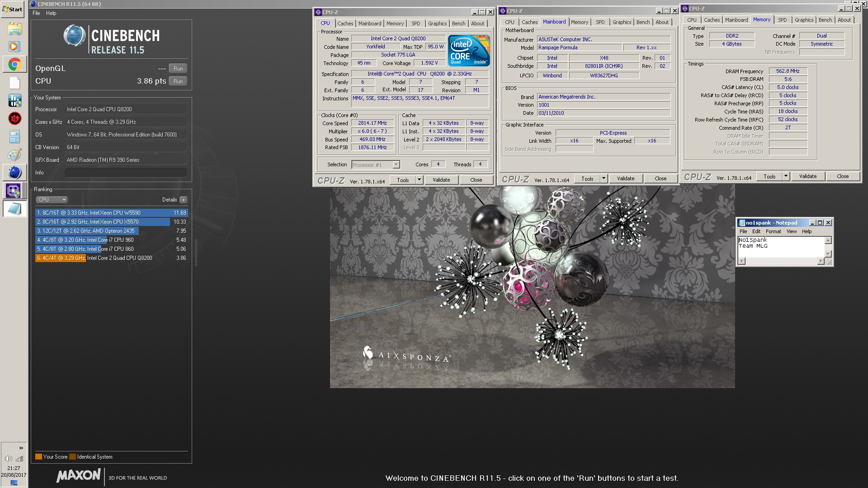Open the Notepad View menu
Screen dimensions: 868x488
(x=792, y=231)
